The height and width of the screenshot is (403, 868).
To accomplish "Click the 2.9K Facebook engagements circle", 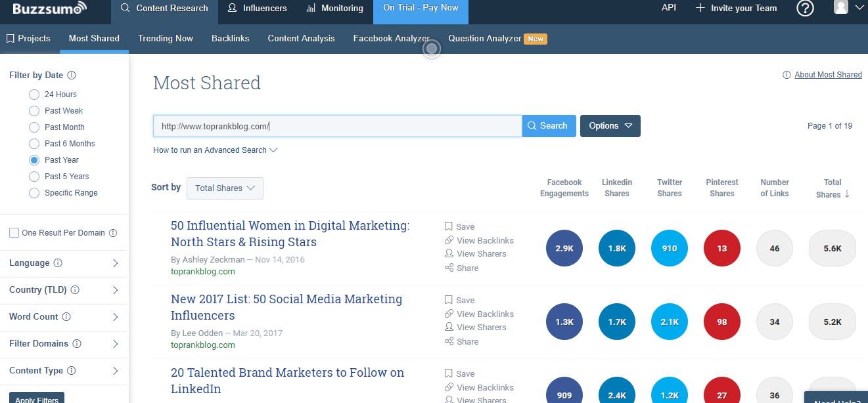I will coord(564,248).
